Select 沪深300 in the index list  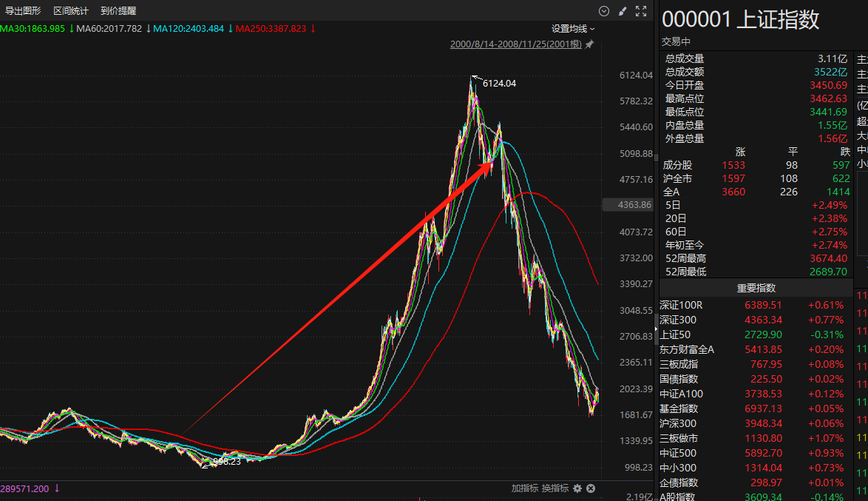pyautogui.click(x=678, y=423)
